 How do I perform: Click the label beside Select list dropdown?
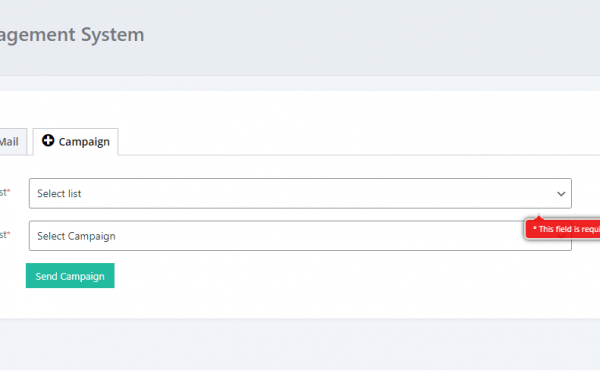click(5, 192)
